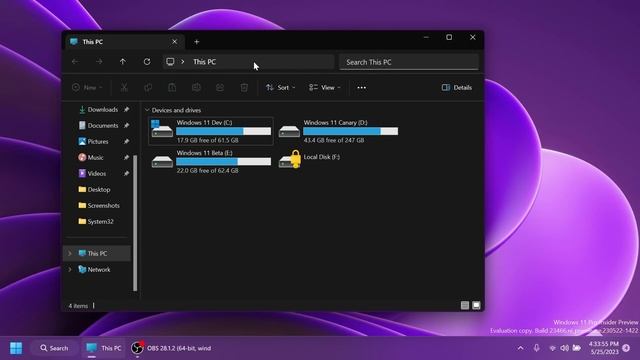
Task: Click the D: drive usage bar
Action: pyautogui.click(x=351, y=131)
